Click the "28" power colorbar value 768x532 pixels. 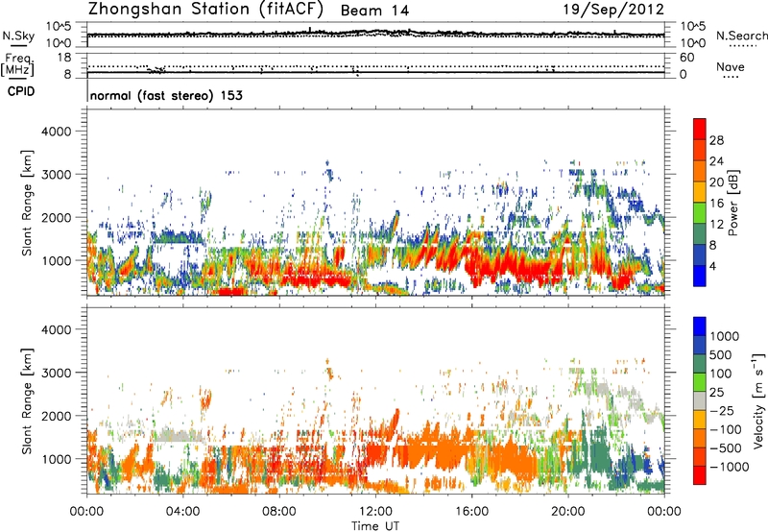[x=716, y=140]
